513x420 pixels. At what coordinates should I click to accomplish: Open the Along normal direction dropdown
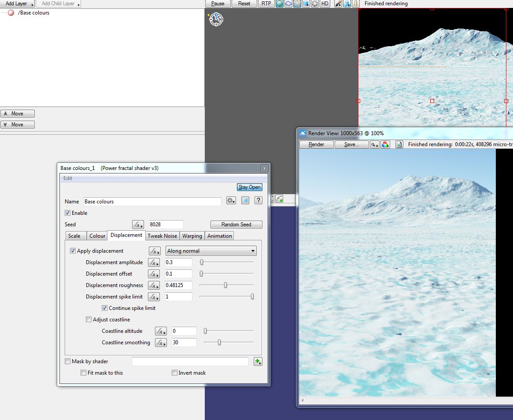211,251
